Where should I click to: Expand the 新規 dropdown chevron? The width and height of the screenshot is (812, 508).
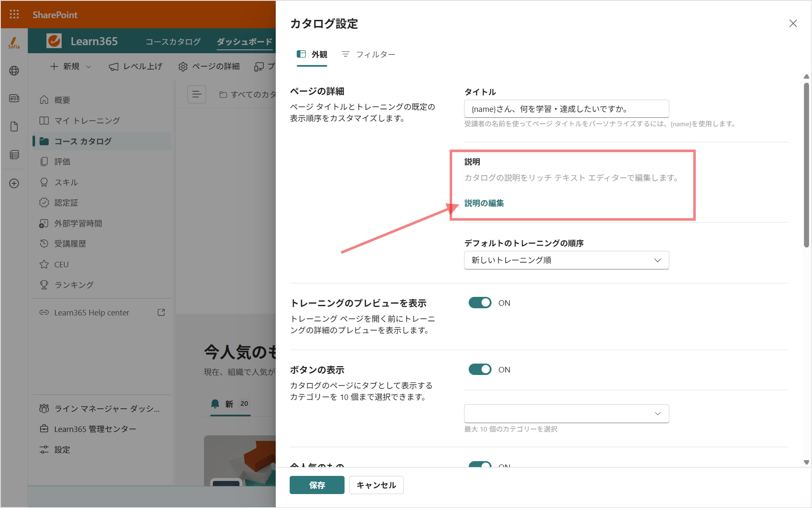click(x=88, y=67)
